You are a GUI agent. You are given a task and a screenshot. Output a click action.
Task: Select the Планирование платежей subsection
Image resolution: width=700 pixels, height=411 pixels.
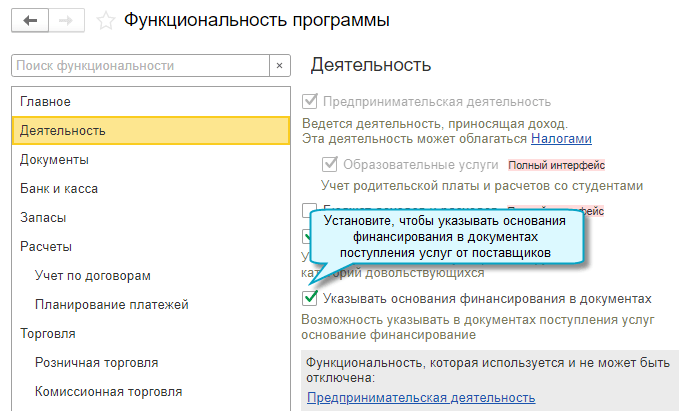click(111, 304)
